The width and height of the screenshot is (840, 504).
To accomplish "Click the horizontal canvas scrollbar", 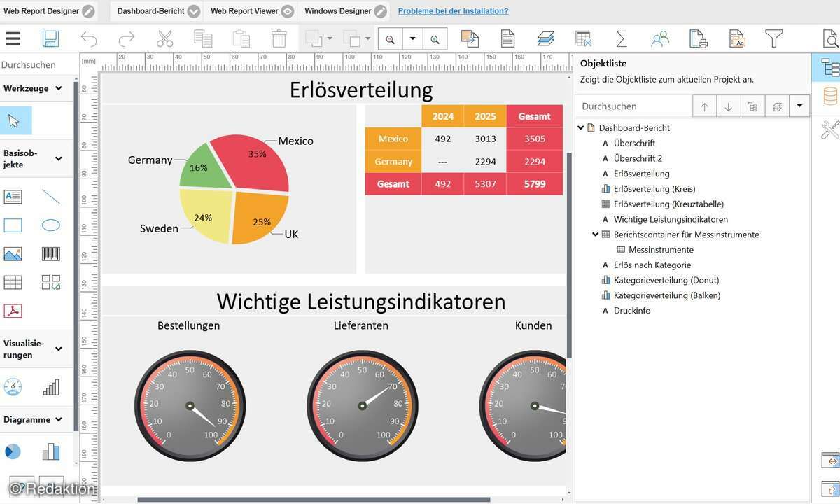I will (x=314, y=500).
